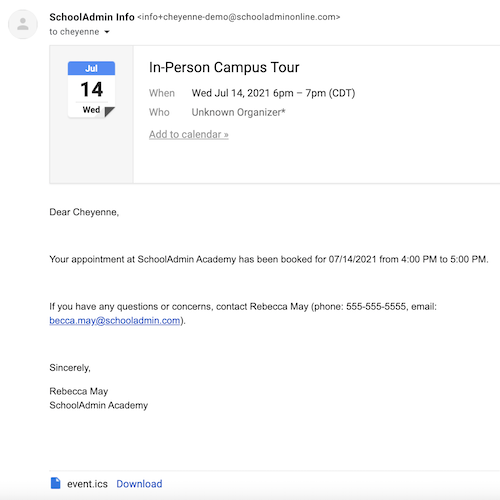The height and width of the screenshot is (500, 500).
Task: Click the Rebecca May signature line
Action: [x=79, y=391]
